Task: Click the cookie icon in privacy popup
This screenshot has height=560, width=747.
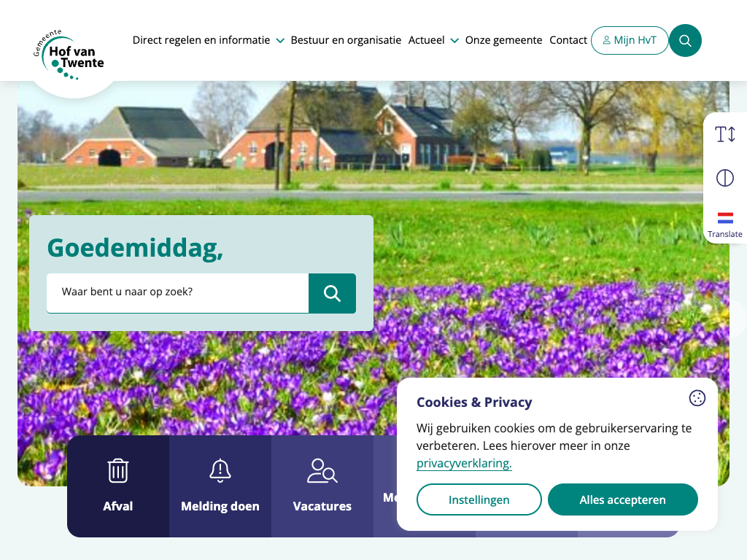Action: (697, 398)
